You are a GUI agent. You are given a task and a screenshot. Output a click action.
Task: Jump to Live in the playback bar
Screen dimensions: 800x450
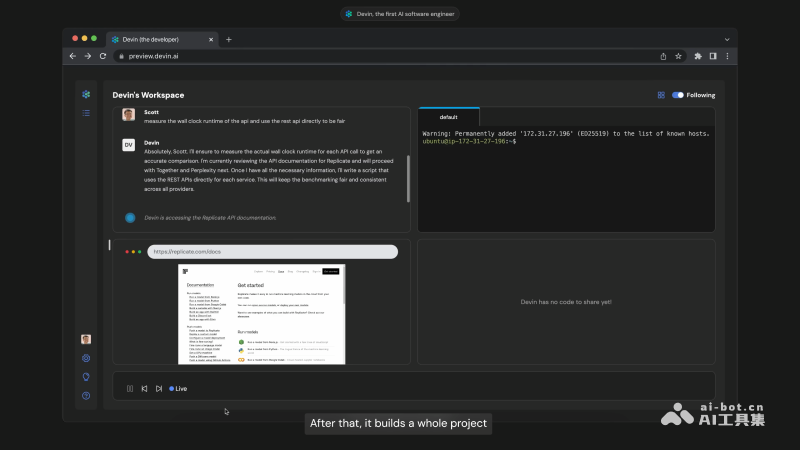(x=178, y=388)
